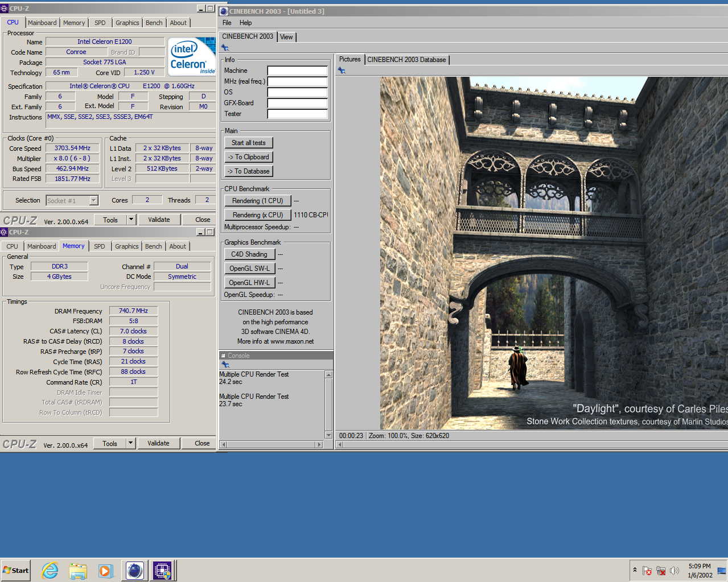The height and width of the screenshot is (582, 728).
Task: Click pushpin icon in Console panel
Action: (225, 365)
